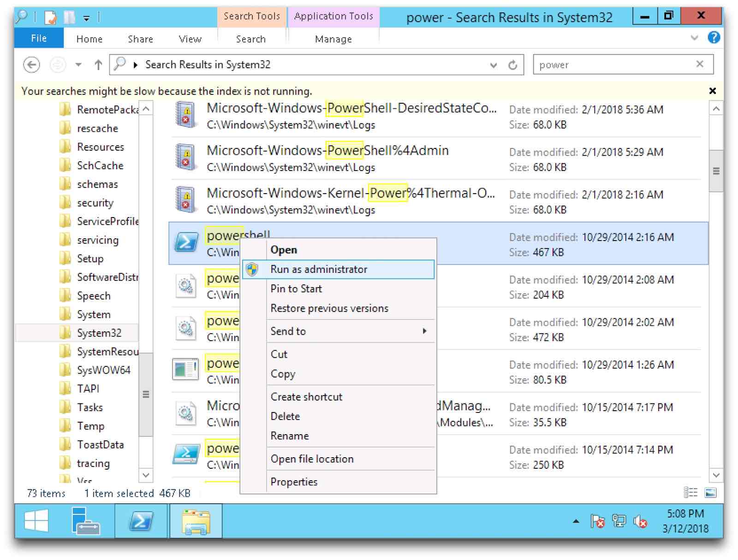Dismiss the index not running notice
The height and width of the screenshot is (560, 738).
(713, 91)
